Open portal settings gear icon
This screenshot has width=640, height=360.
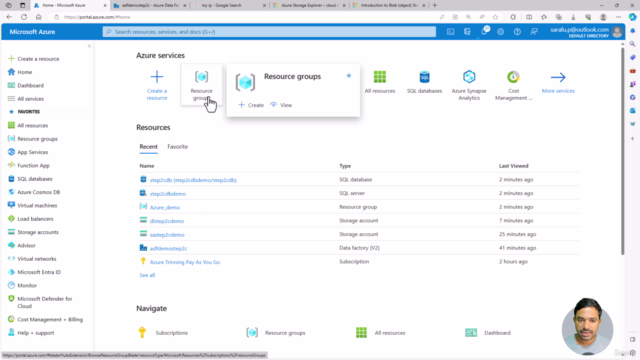(x=500, y=32)
